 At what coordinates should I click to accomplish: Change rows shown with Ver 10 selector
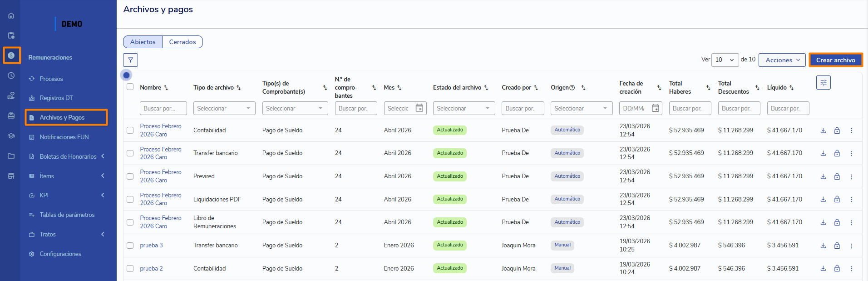[724, 60]
